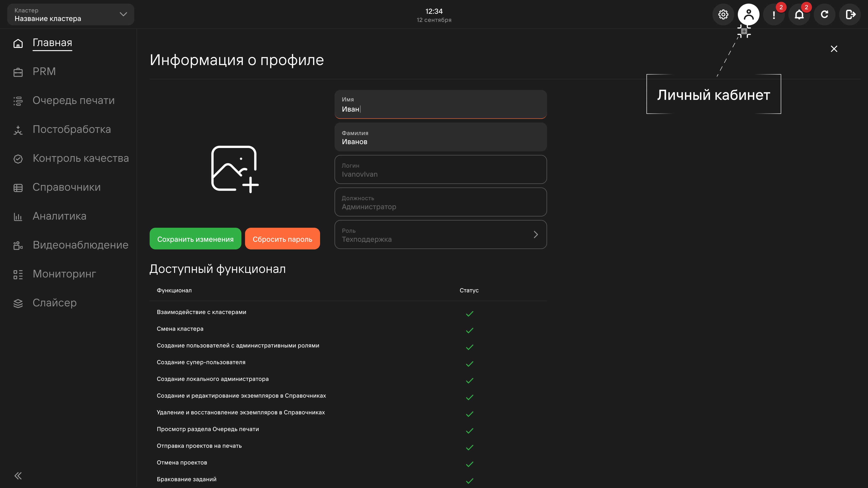This screenshot has width=868, height=488.
Task: Click the 12:34 clock display
Action: click(434, 11)
